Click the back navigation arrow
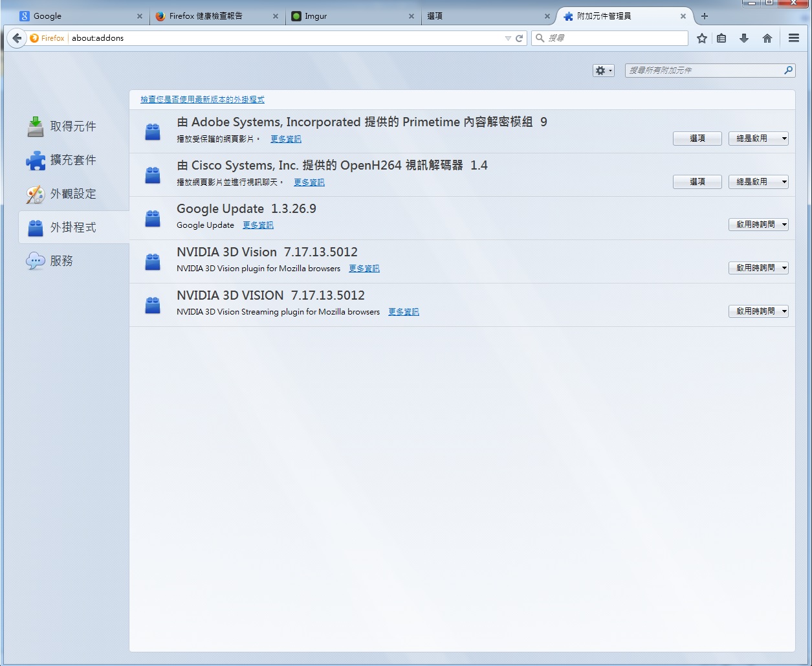 pos(17,38)
